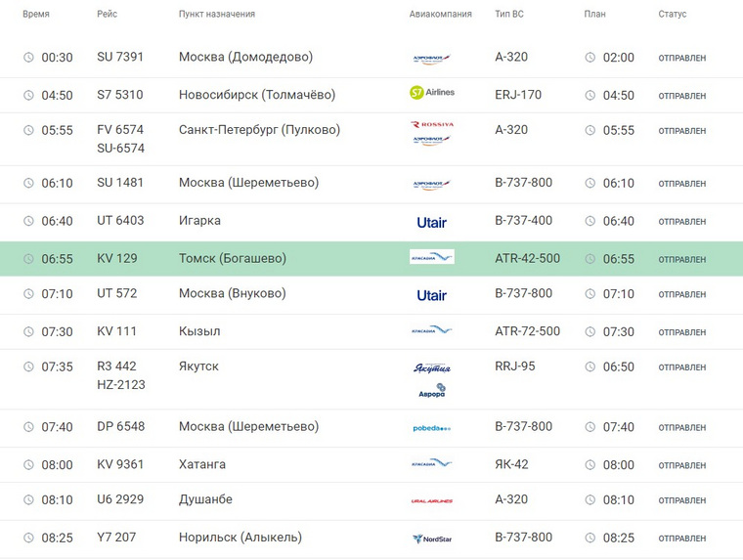Open flight number DP 6548
The width and height of the screenshot is (743, 560).
coord(121,426)
